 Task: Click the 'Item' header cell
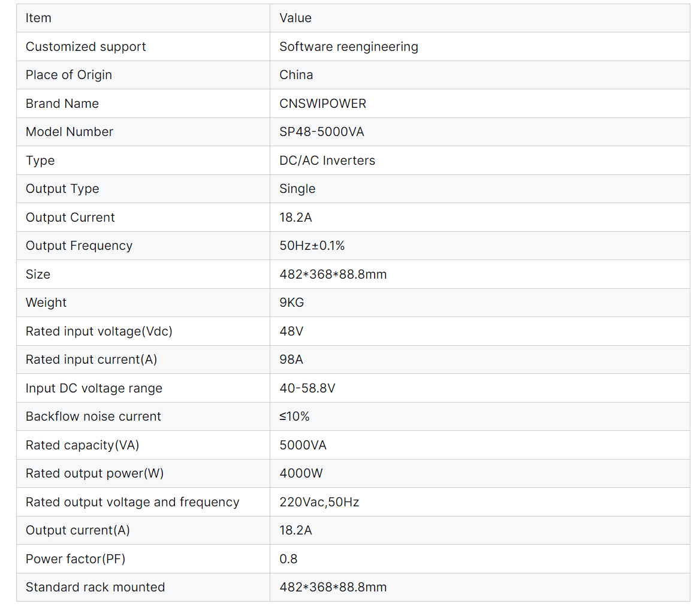coord(38,18)
